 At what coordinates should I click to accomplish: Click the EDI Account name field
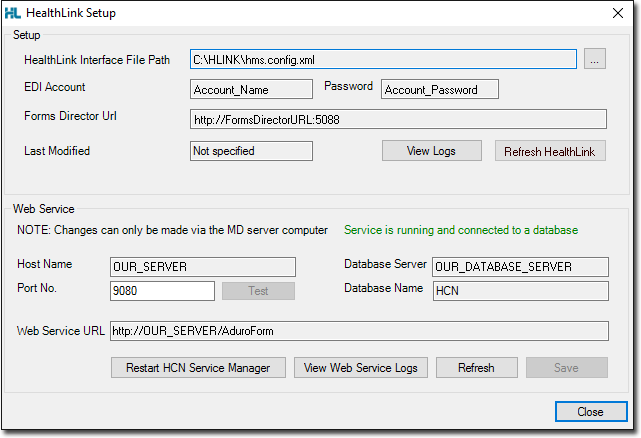pos(251,90)
